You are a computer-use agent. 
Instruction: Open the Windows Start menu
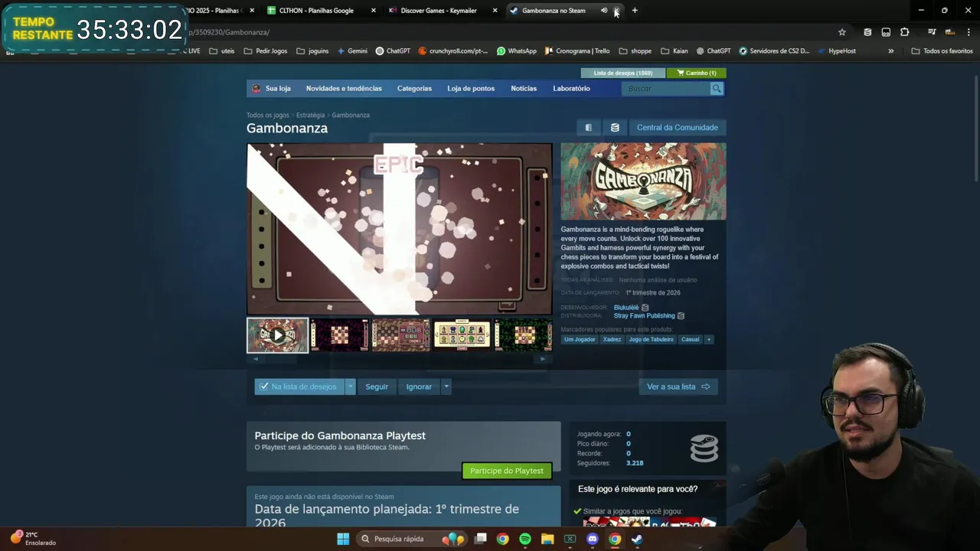[343, 539]
